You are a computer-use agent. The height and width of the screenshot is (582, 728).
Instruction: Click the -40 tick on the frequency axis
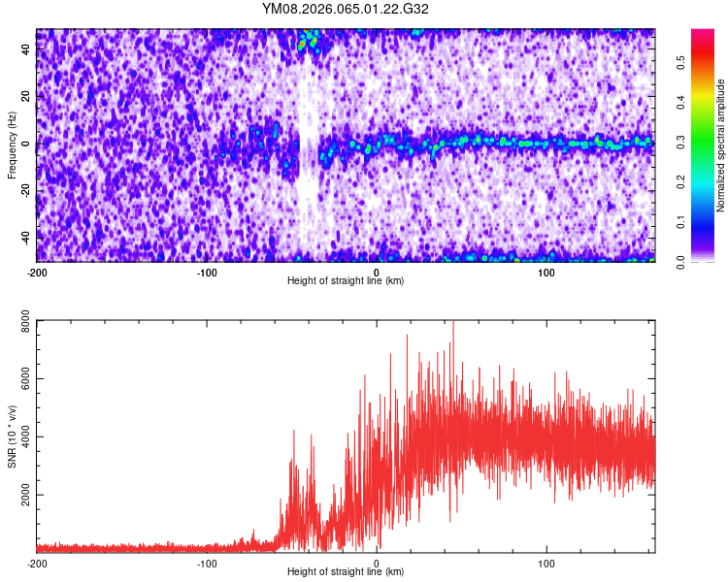click(25, 238)
